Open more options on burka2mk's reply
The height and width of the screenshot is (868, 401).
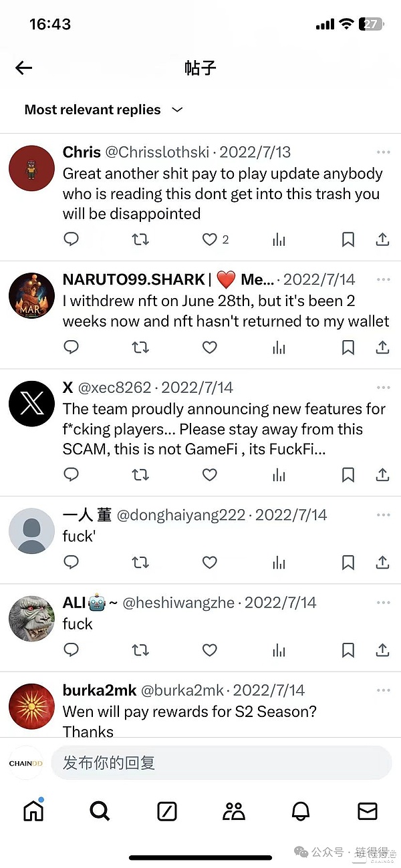pyautogui.click(x=383, y=690)
